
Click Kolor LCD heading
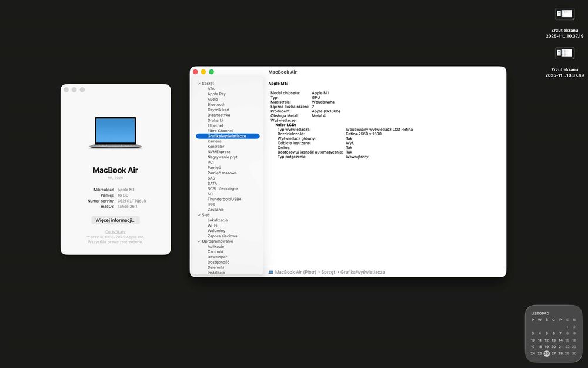tap(286, 125)
